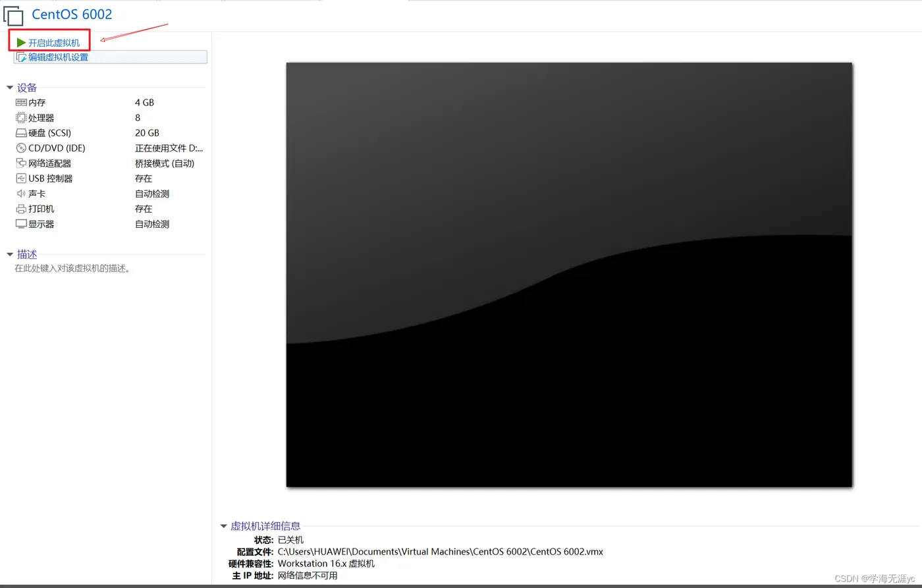Select the 网络适配器 device label
This screenshot has height=588, width=922.
click(x=49, y=163)
